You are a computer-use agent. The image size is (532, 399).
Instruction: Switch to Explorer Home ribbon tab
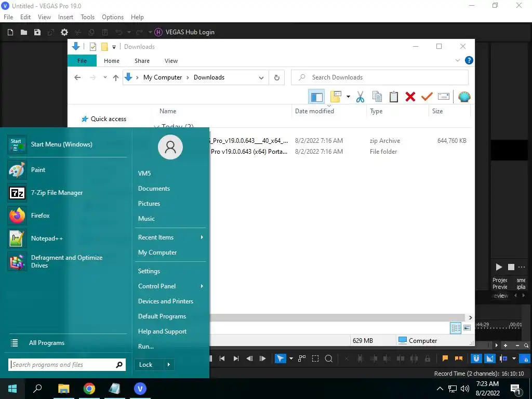(x=112, y=61)
